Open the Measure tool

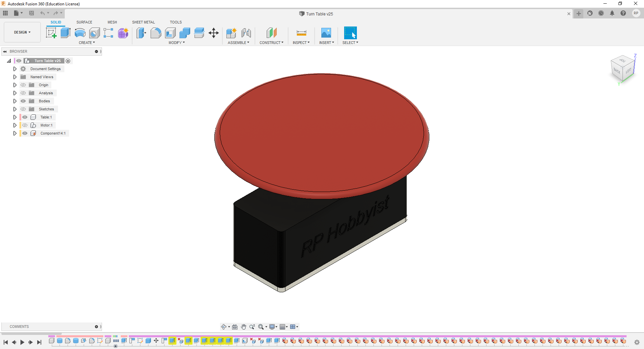pyautogui.click(x=301, y=33)
